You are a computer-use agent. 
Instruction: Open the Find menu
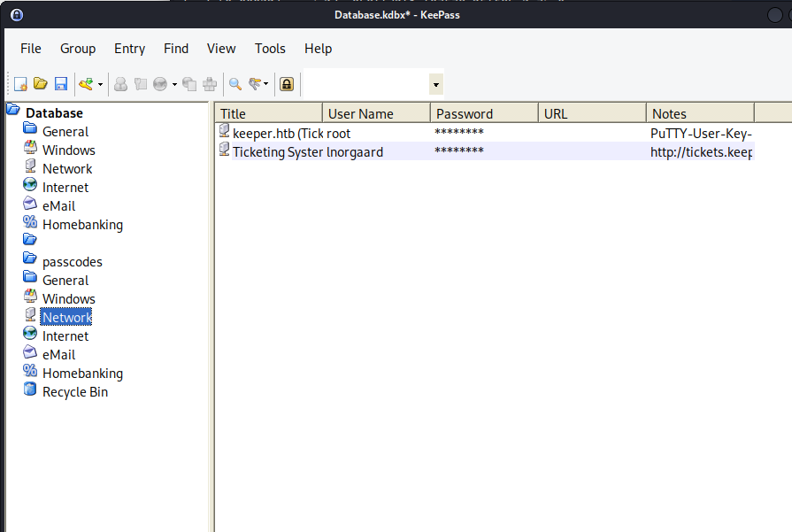[176, 49]
